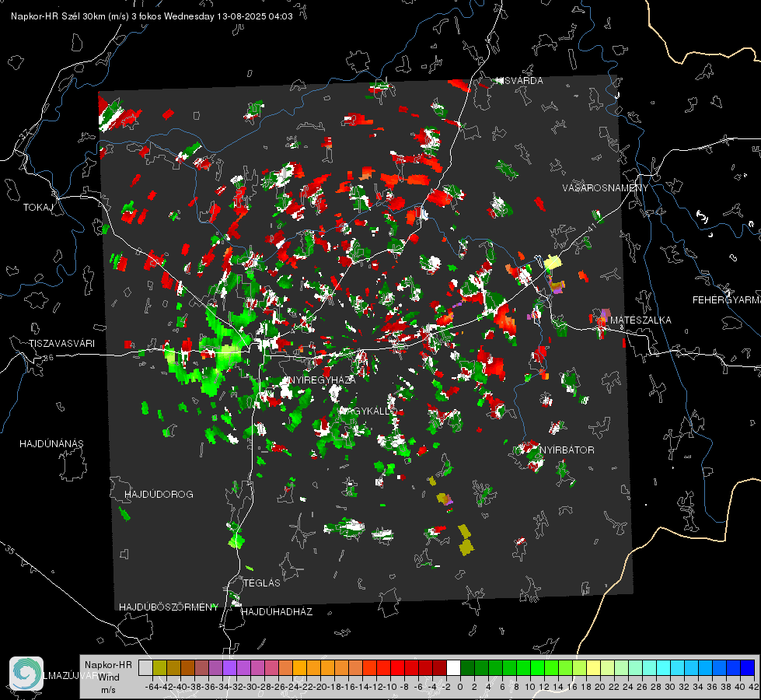Screen dimensions: 761x700
Task: Click road number 35 at lower left
Action: tap(9, 550)
